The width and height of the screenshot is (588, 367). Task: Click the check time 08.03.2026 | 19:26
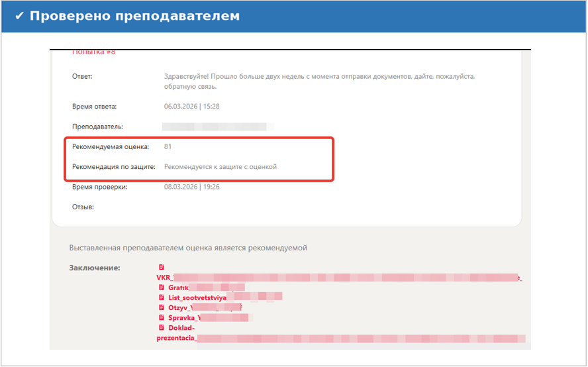click(x=191, y=187)
